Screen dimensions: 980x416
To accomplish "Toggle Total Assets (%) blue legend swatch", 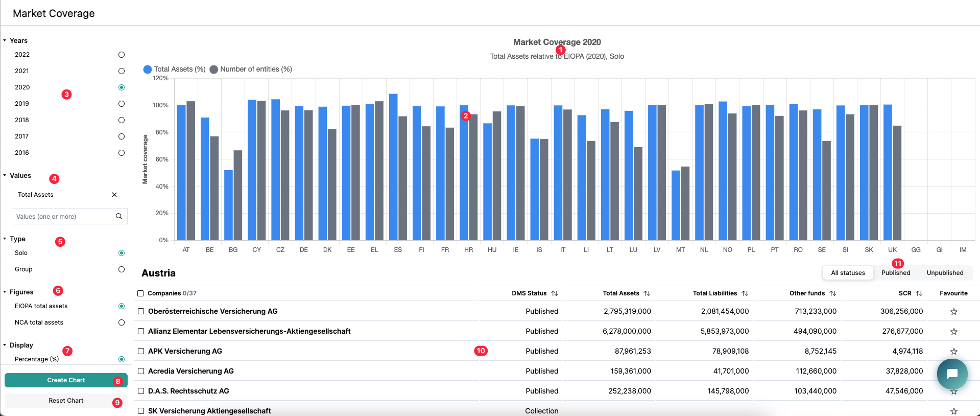I will (x=148, y=70).
